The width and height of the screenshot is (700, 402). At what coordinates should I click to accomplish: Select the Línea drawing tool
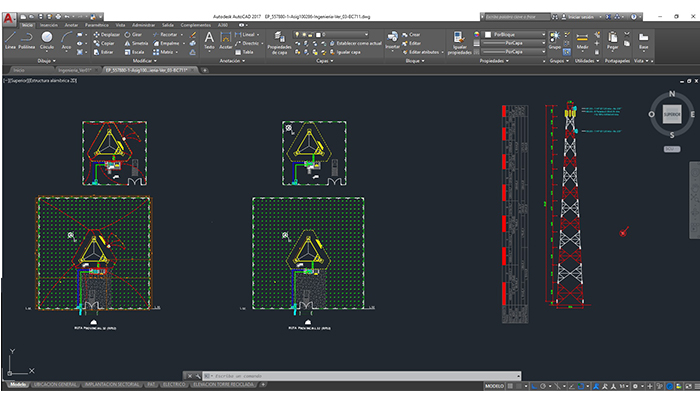tap(10, 39)
